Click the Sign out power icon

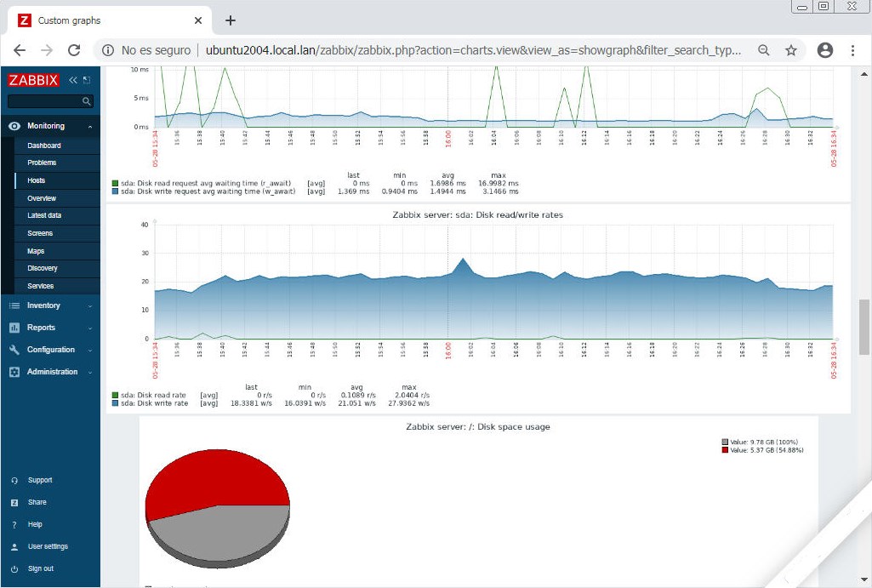(14, 569)
